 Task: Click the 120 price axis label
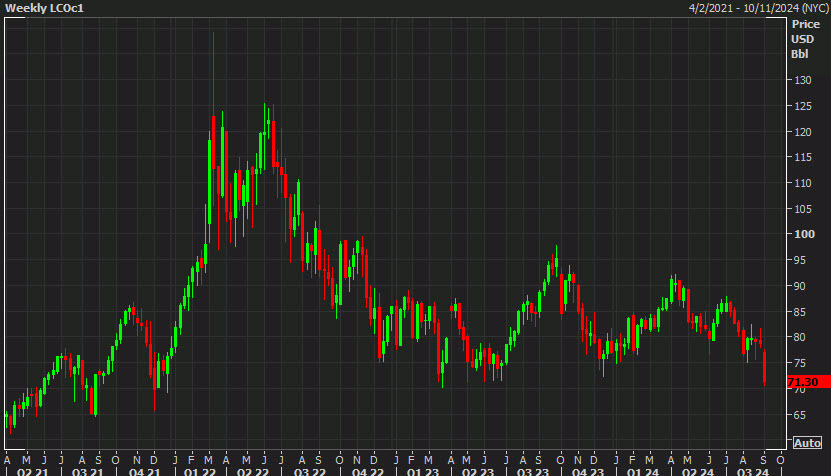point(803,132)
